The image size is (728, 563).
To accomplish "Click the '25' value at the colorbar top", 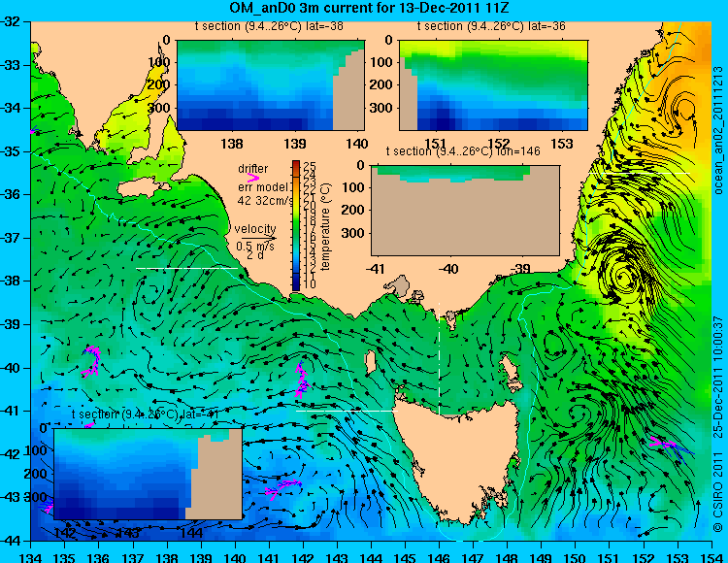I will 310,166.
